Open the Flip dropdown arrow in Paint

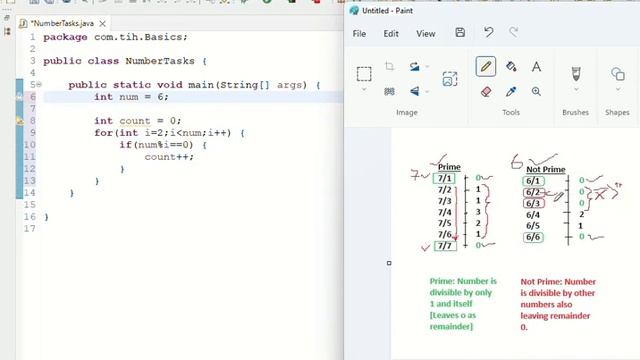[x=427, y=92]
